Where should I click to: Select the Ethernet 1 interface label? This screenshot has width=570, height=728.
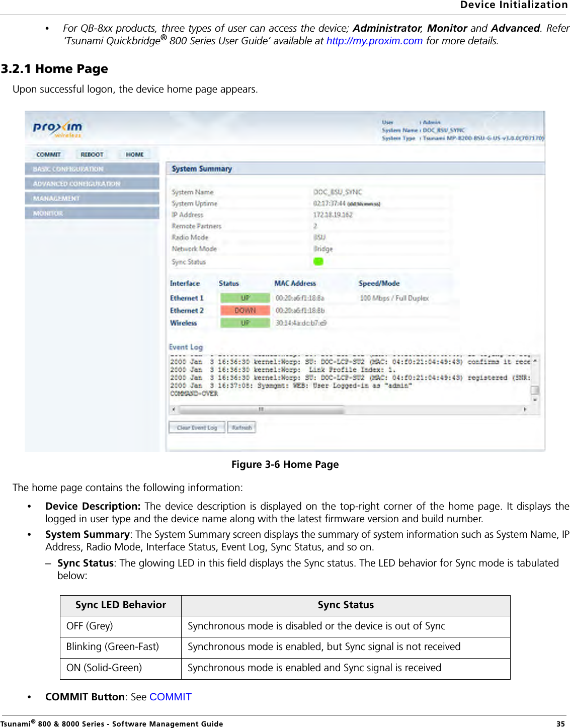click(x=187, y=298)
